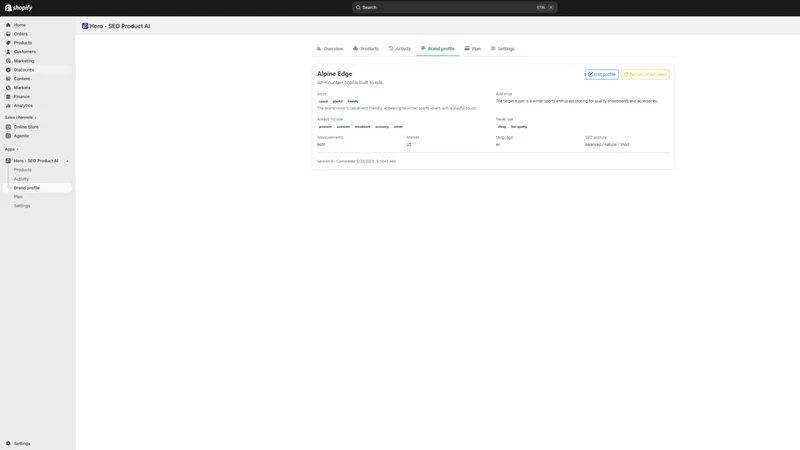The width and height of the screenshot is (800, 450).
Task: Click the pin icon beside Hero - SEO Product AI
Action: tap(67, 161)
